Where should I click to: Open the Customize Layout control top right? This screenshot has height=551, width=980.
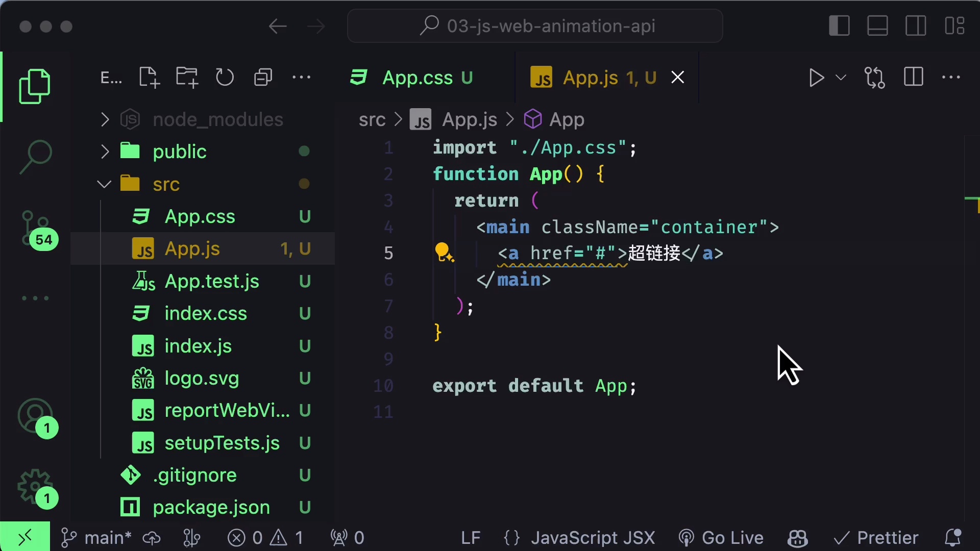[x=954, y=25]
